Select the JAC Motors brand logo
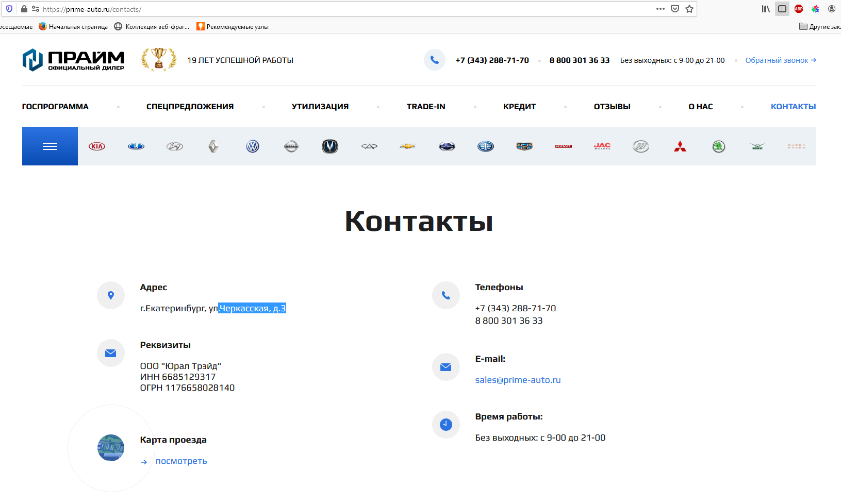841x504 pixels. point(602,146)
